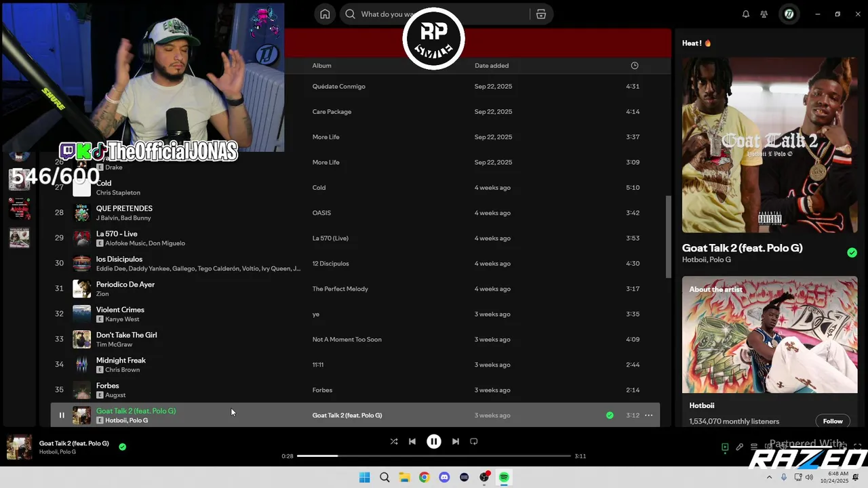
Task: Open more options for Goat Talk 2 row
Action: coord(649,415)
